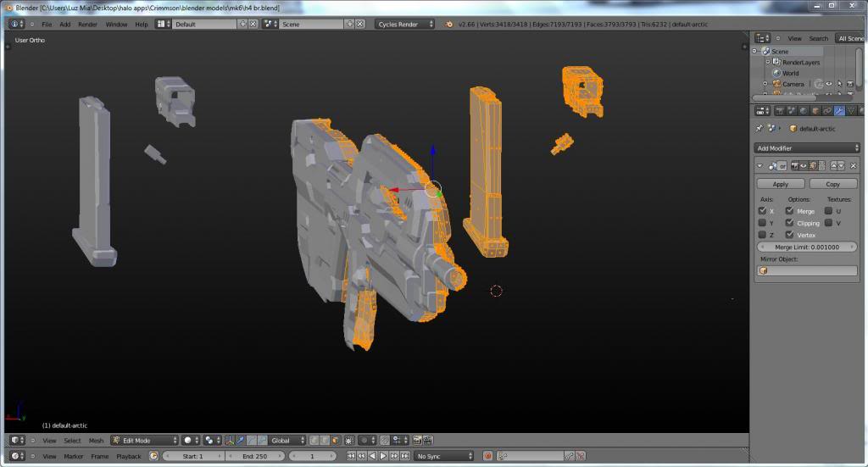
Task: Toggle automatic keyframe record button
Action: click(x=487, y=456)
